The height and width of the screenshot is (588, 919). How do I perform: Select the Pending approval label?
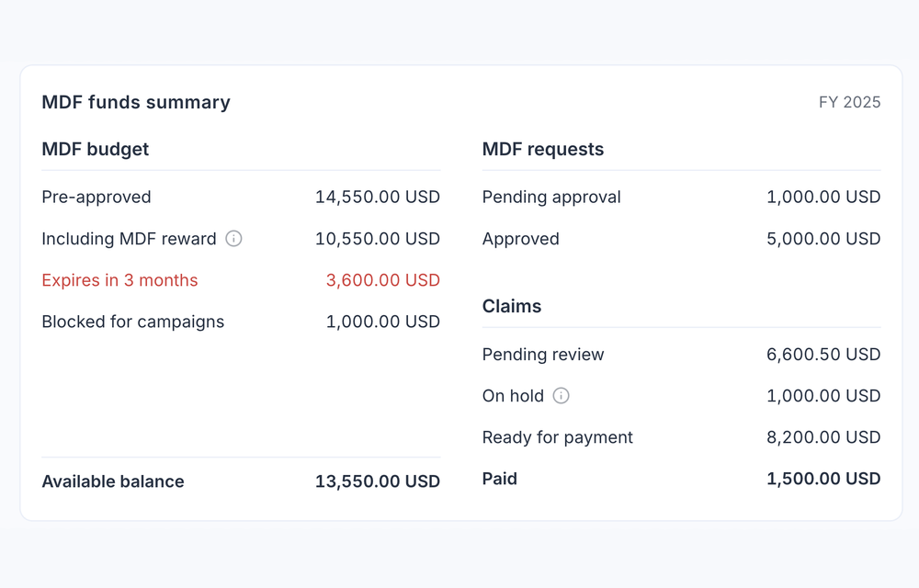point(551,198)
